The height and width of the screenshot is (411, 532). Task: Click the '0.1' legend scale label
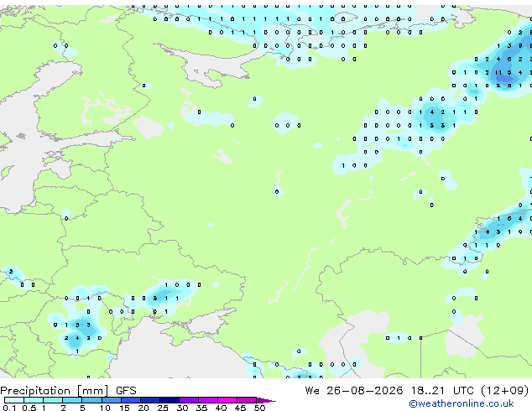9,408
